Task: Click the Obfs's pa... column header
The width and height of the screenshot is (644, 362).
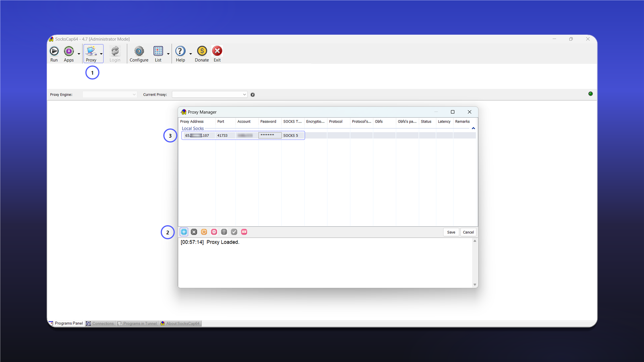Action: 407,122
